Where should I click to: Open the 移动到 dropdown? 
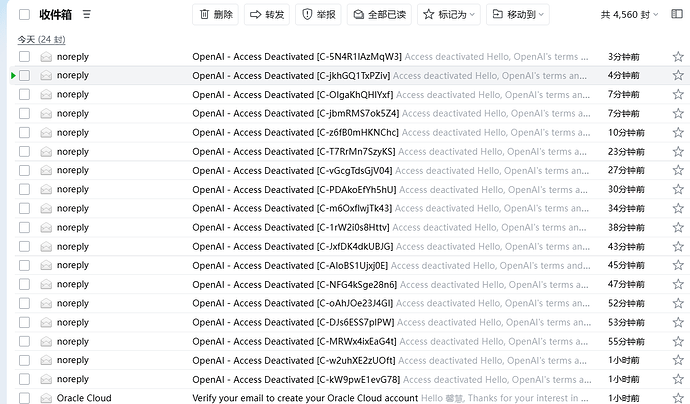pyautogui.click(x=518, y=15)
